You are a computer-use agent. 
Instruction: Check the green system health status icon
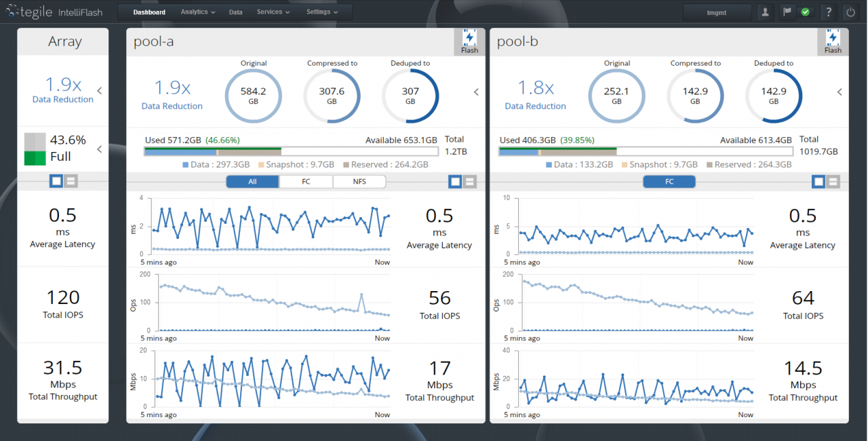point(805,12)
